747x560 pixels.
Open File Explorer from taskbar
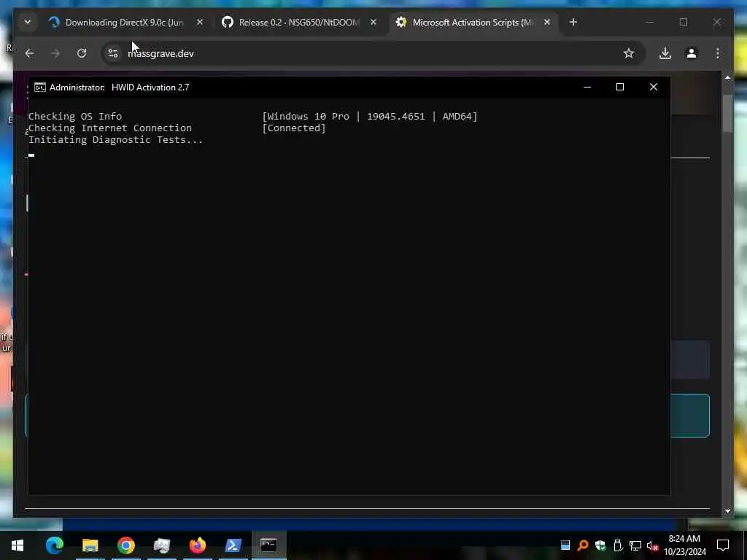tap(90, 545)
